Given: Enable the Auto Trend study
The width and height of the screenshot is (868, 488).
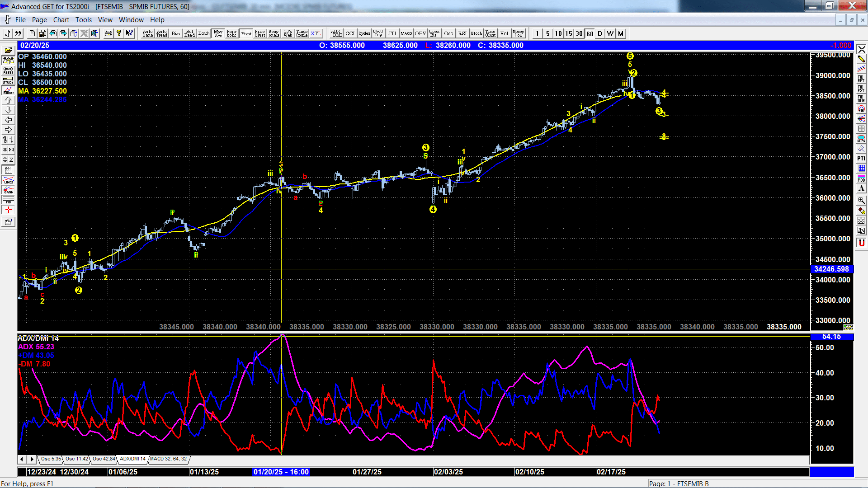Looking at the screenshot, I should click(x=162, y=33).
